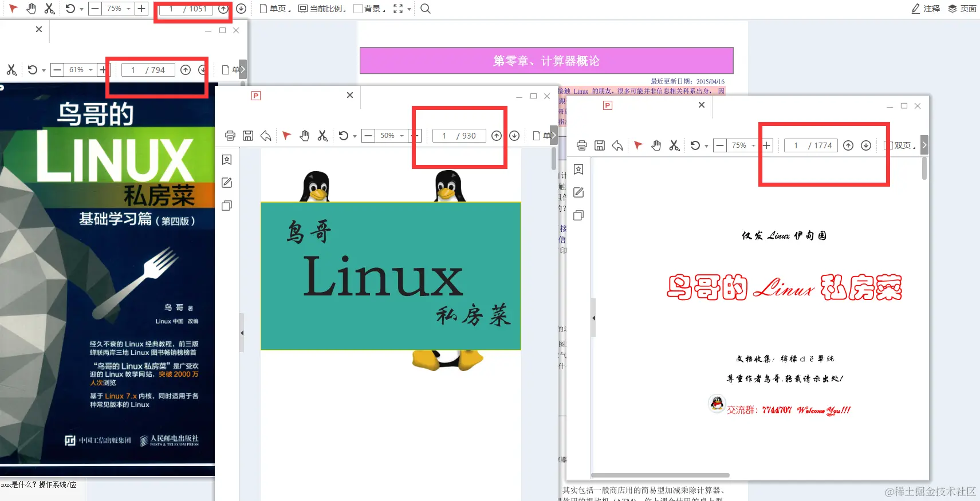Open the 当前比例 scale dropdown
The image size is (980, 501).
[322, 9]
